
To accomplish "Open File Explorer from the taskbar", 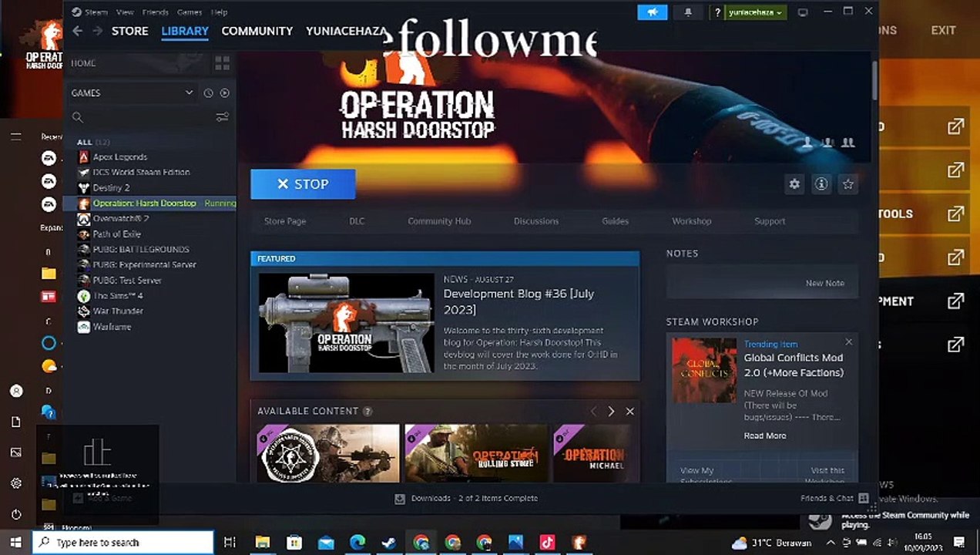I will [x=262, y=543].
